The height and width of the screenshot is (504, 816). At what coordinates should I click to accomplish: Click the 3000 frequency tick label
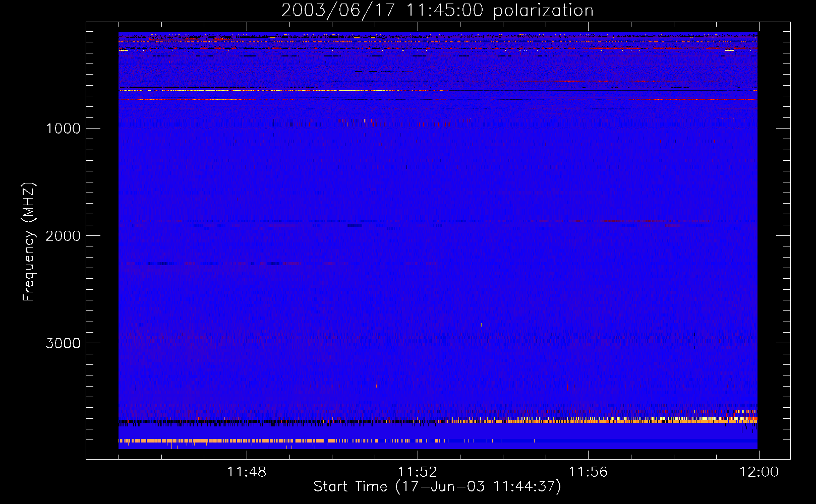pos(63,343)
